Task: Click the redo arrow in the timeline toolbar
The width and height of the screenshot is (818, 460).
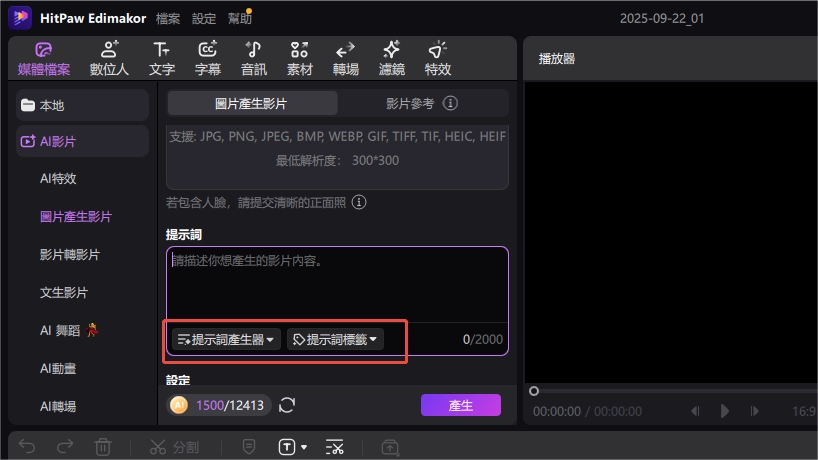Action: (65, 447)
